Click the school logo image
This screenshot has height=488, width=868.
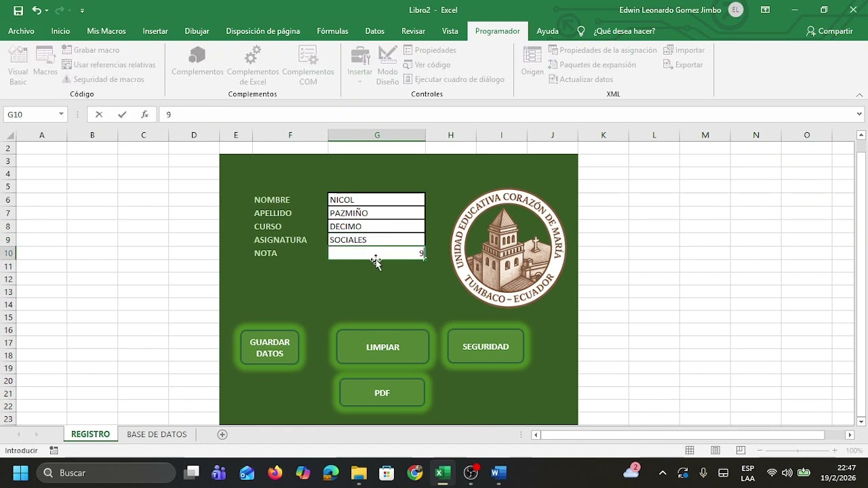click(x=508, y=247)
